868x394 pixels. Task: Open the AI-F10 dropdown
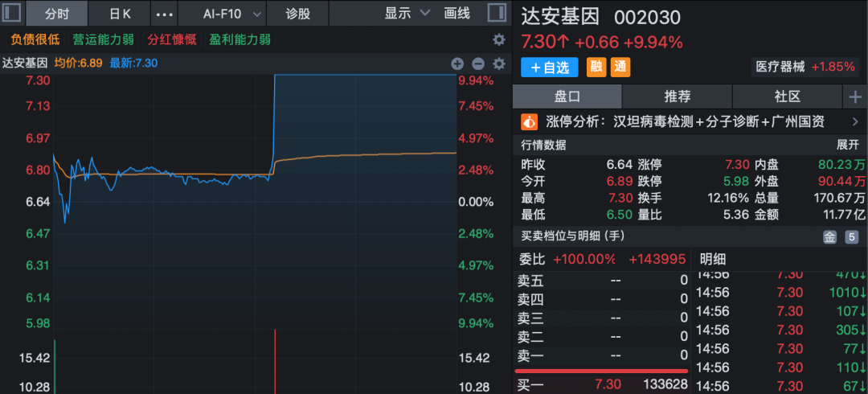tap(232, 14)
